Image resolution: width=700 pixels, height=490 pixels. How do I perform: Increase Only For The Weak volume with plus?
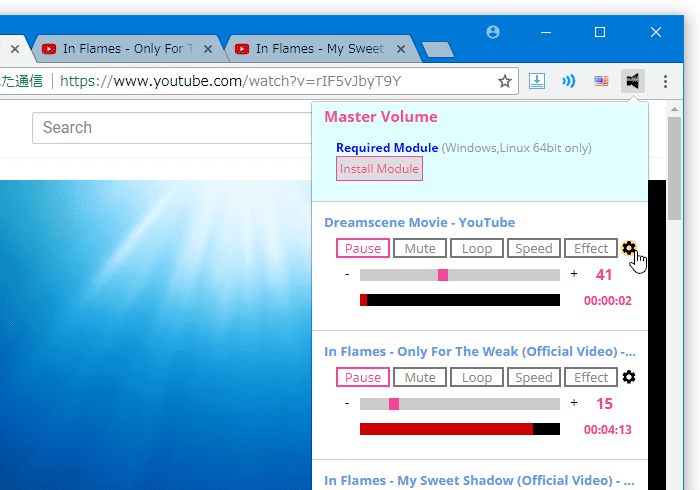[x=574, y=403]
